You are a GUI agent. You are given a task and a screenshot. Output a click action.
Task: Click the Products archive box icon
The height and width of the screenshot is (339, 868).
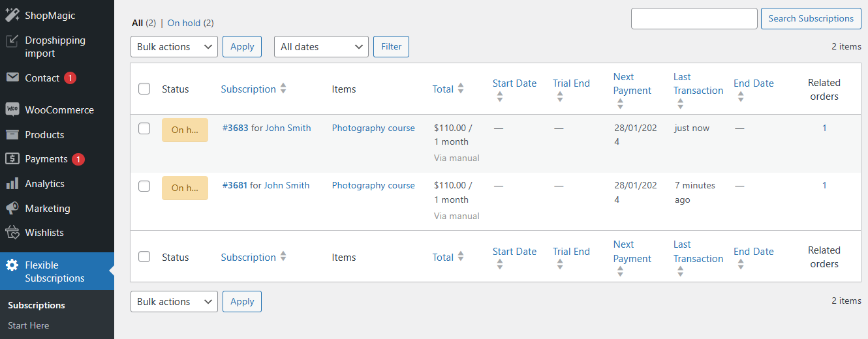coord(12,134)
